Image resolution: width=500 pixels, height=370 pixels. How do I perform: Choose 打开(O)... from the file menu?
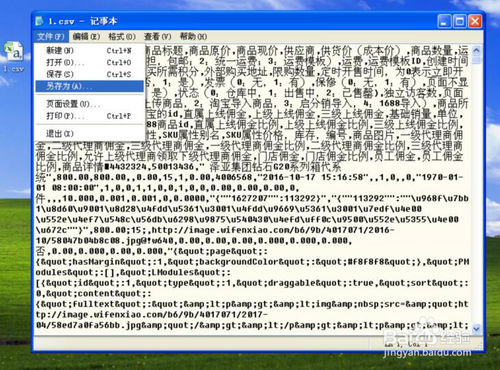click(x=89, y=62)
